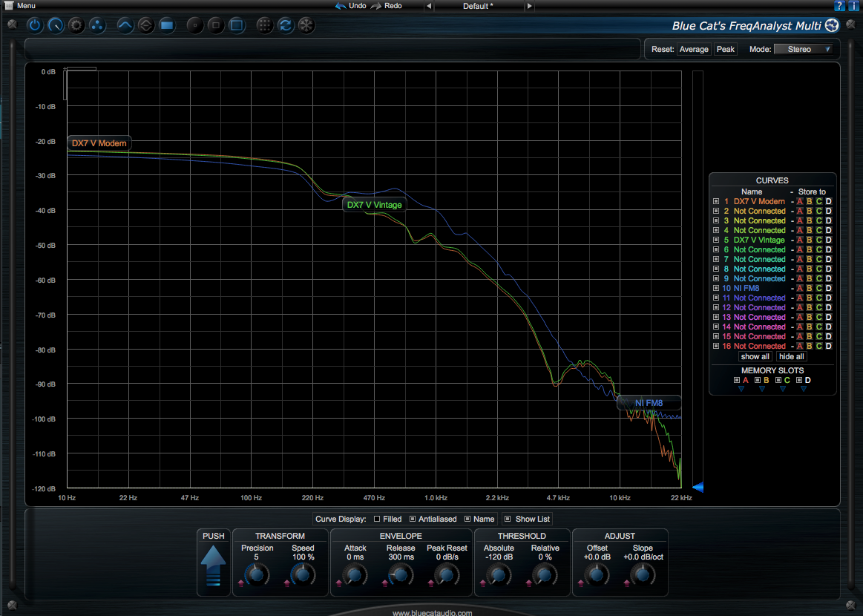Click the Speed knob
This screenshot has width=863, height=616.
point(302,575)
